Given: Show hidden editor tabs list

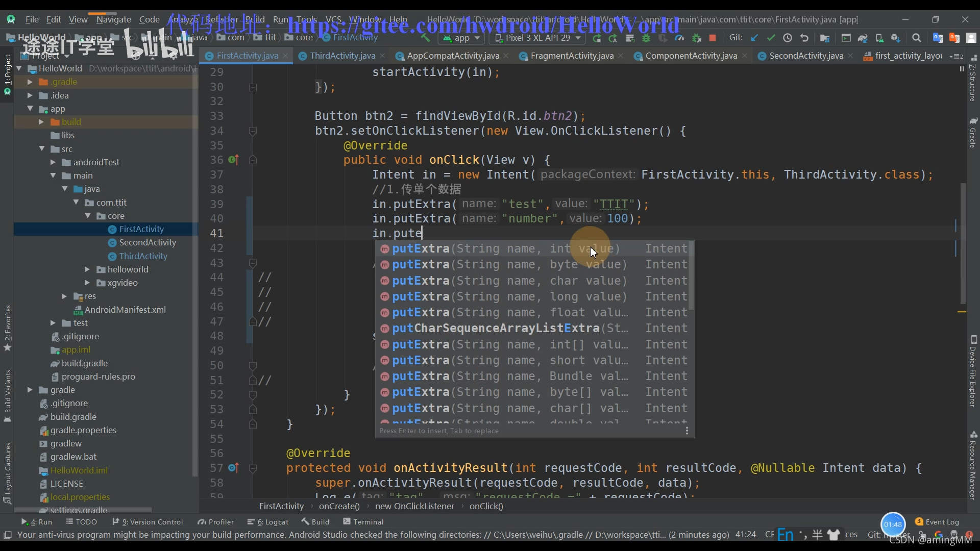Looking at the screenshot, I should coord(956,56).
